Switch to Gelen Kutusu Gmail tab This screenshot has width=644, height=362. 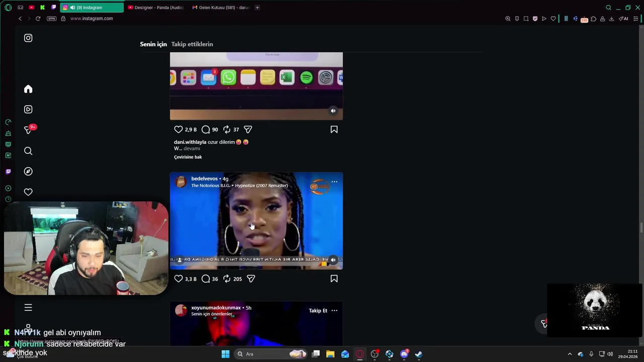pos(220,8)
